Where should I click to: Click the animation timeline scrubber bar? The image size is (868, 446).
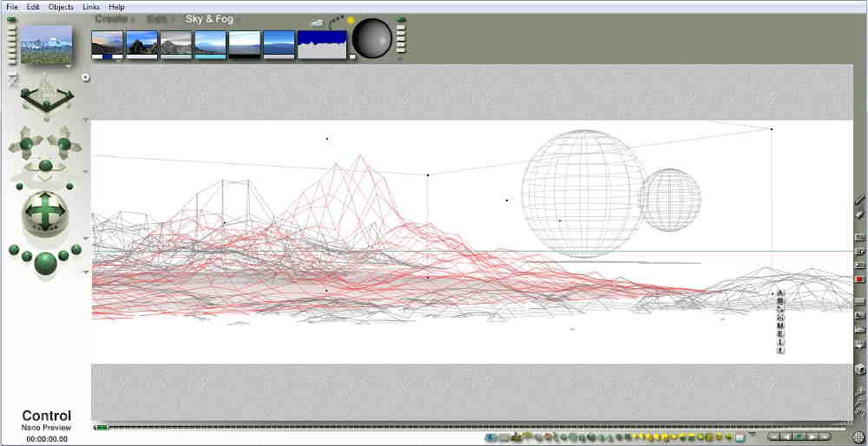point(469,427)
